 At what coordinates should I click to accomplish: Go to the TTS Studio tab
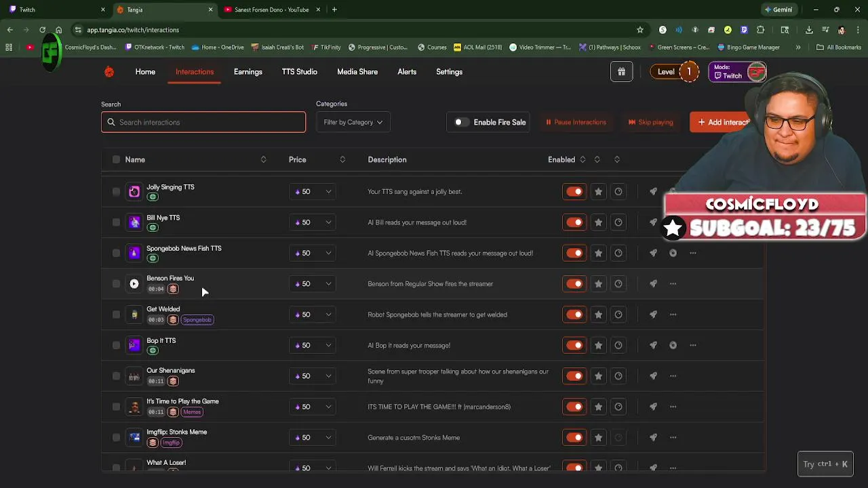click(x=299, y=72)
